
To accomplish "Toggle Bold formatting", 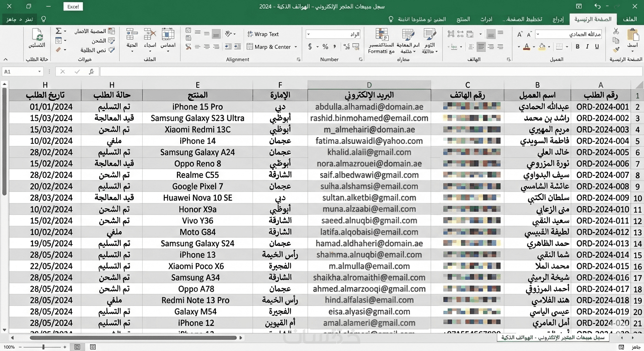I will 578,47.
